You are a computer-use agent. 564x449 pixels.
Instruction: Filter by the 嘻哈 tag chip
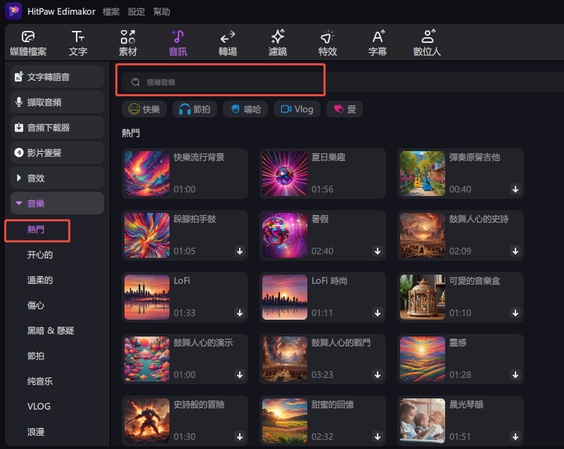point(245,109)
